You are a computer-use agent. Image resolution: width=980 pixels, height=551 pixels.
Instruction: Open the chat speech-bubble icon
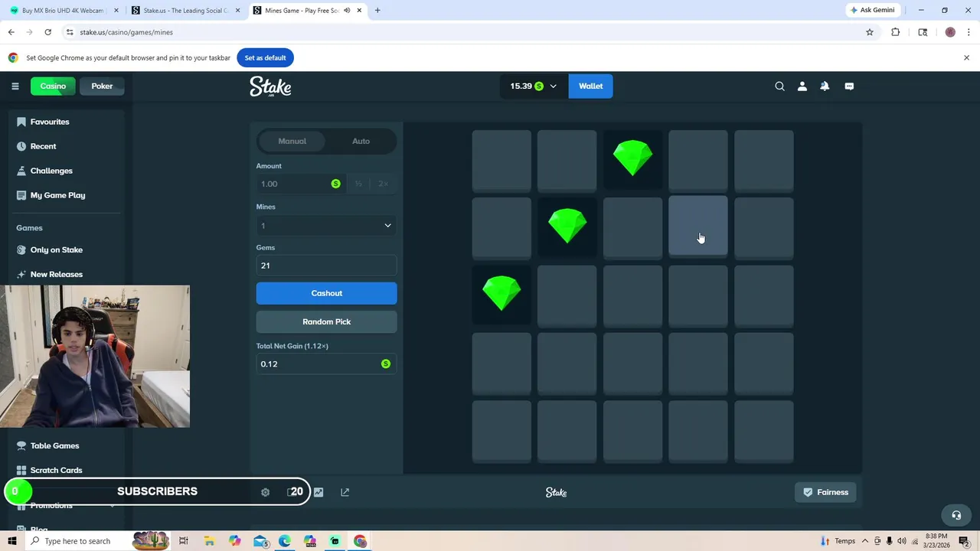click(849, 86)
